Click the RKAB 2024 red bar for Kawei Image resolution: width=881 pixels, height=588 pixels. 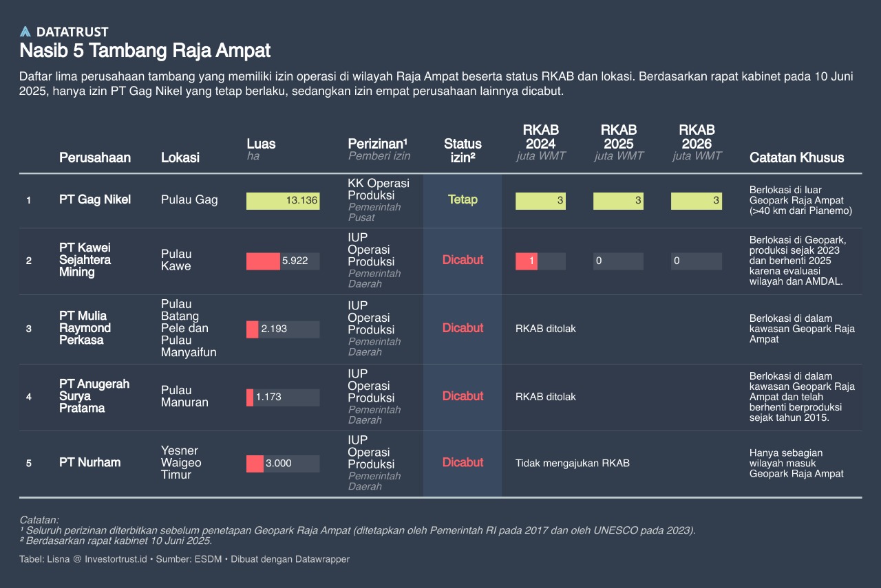coord(527,261)
